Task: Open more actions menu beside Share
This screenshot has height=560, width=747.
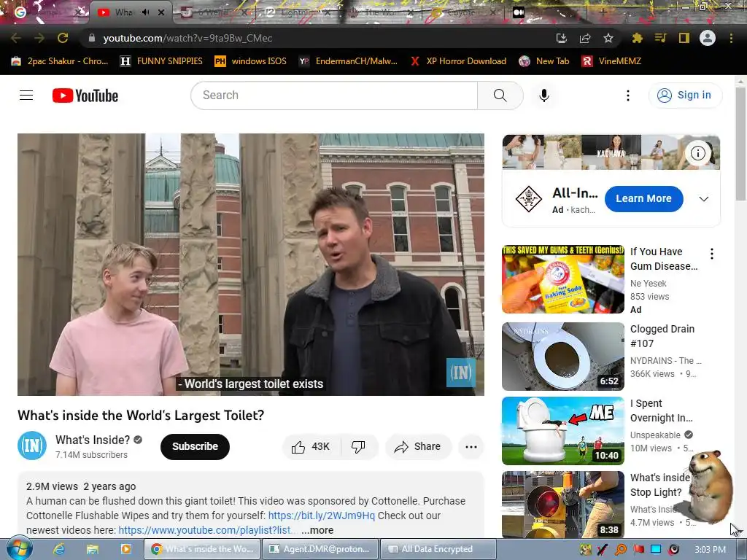Action: 471,447
